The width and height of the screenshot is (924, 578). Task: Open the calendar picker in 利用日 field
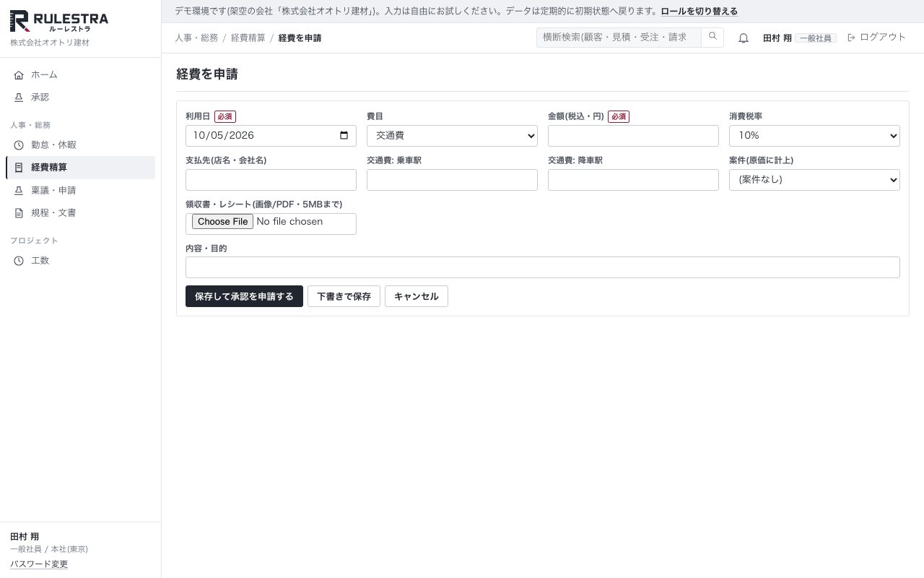(344, 135)
